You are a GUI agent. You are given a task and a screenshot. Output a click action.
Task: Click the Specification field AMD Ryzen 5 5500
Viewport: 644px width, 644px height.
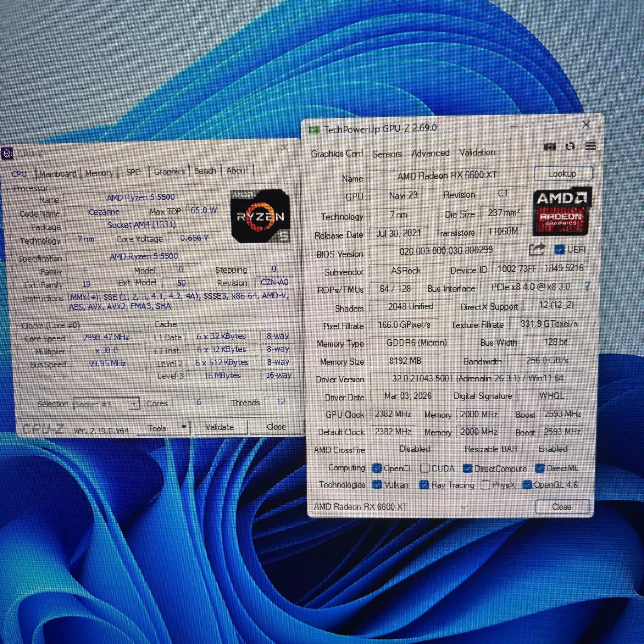pos(144,256)
